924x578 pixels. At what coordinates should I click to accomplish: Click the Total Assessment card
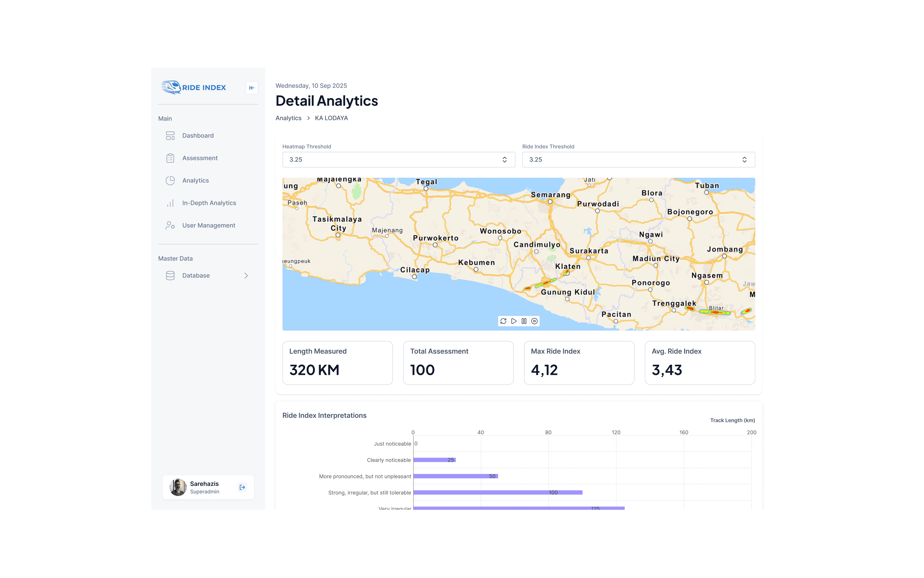[458, 363]
